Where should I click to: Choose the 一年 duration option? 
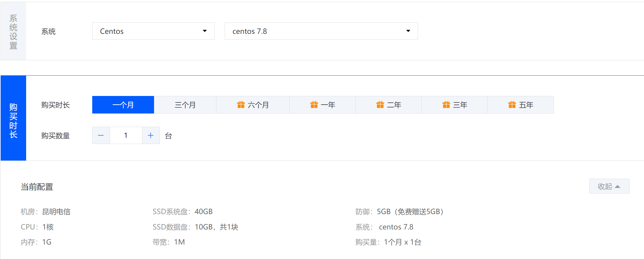(322, 105)
